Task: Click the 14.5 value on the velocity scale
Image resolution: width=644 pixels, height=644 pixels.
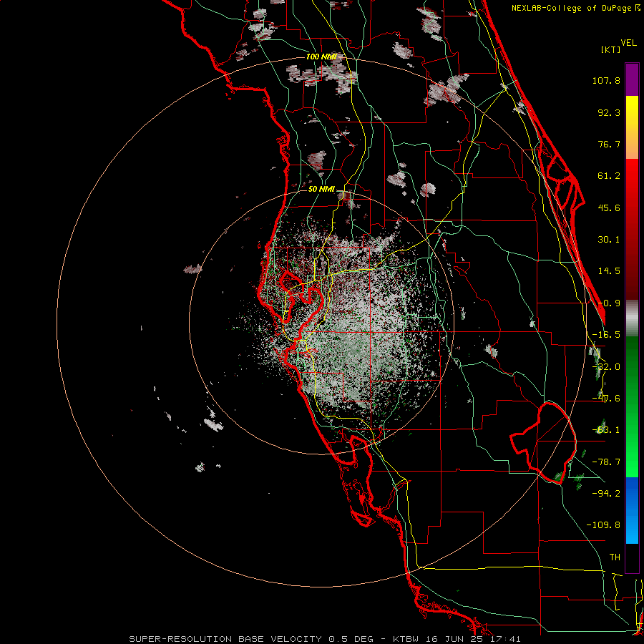Action: pos(609,271)
